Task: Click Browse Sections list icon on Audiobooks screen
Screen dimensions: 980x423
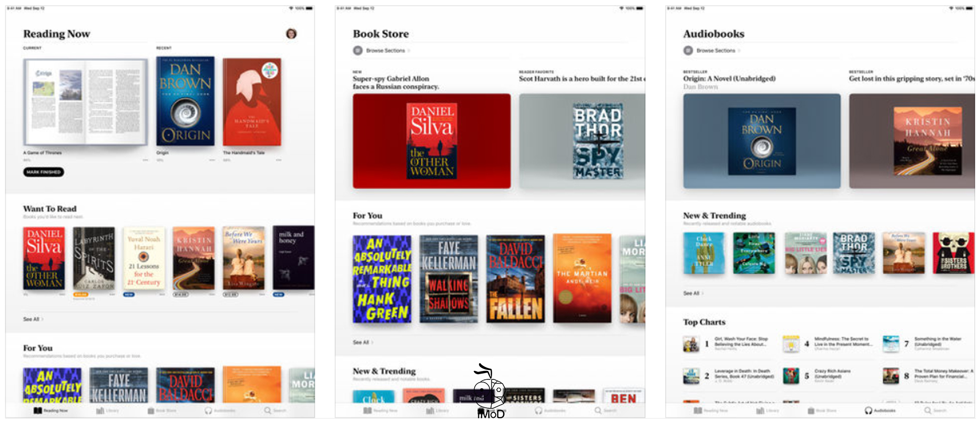Action: point(688,50)
